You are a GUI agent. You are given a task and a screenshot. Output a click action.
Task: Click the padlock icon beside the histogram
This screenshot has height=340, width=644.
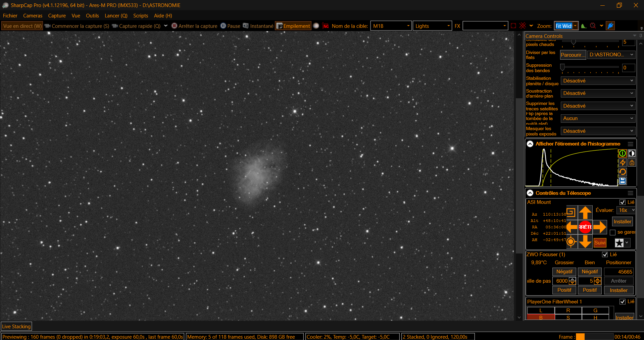(x=632, y=163)
